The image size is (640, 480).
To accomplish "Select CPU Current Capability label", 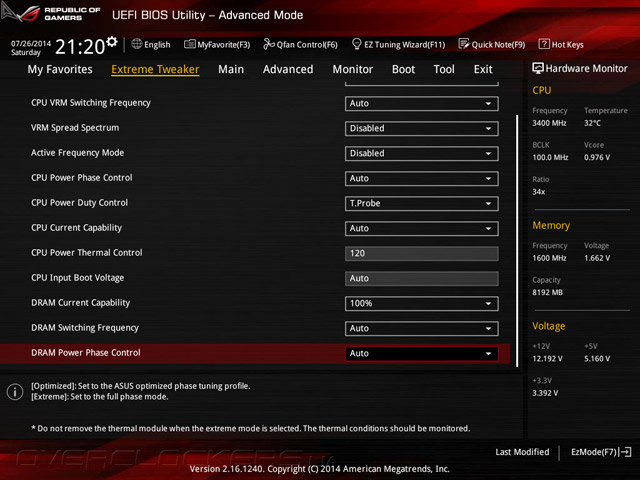I will [76, 228].
